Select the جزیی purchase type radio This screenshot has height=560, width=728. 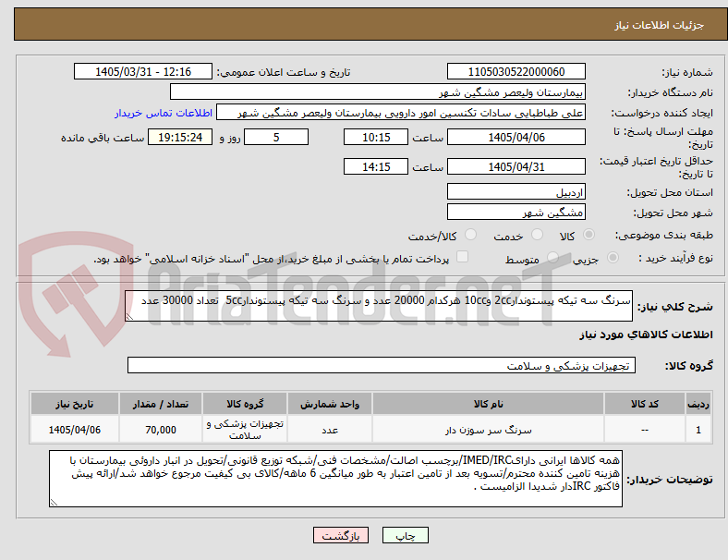pos(613,258)
